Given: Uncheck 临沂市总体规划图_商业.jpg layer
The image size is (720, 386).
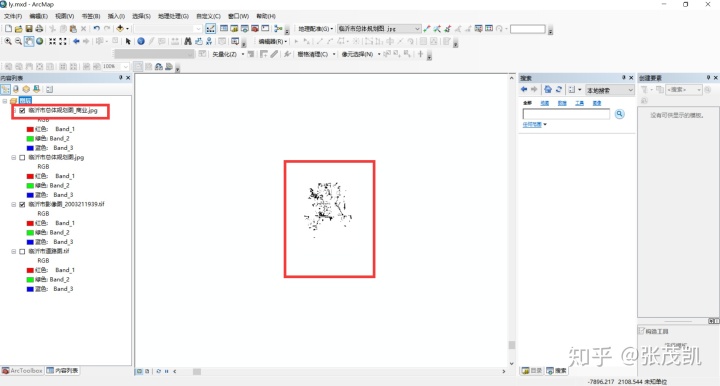Looking at the screenshot, I should pyautogui.click(x=22, y=111).
